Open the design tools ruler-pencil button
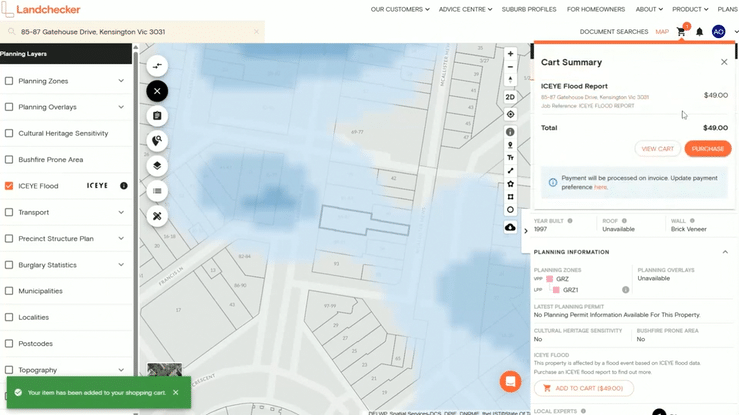The width and height of the screenshot is (739, 415). (157, 216)
